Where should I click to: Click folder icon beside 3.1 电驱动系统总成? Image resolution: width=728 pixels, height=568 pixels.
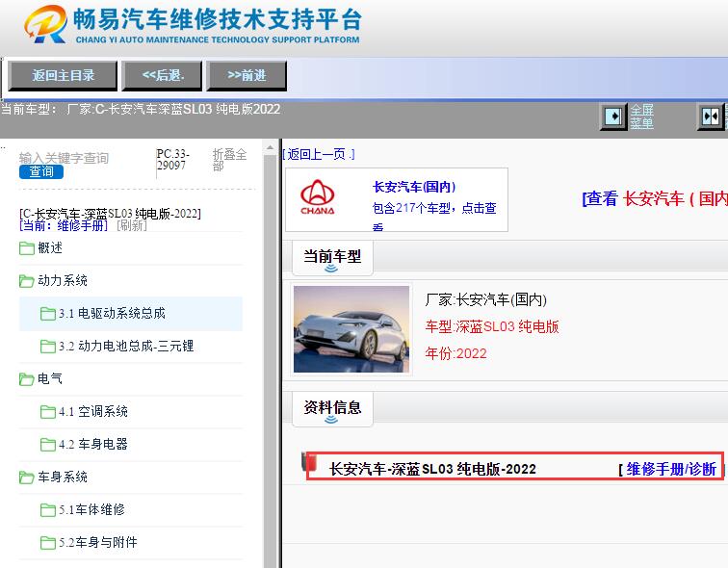click(x=48, y=314)
